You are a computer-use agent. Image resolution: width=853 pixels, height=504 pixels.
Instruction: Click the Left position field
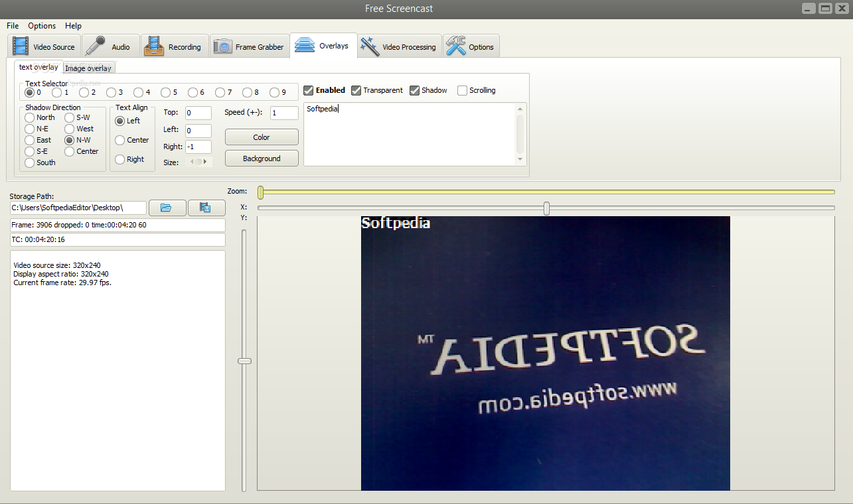click(198, 131)
